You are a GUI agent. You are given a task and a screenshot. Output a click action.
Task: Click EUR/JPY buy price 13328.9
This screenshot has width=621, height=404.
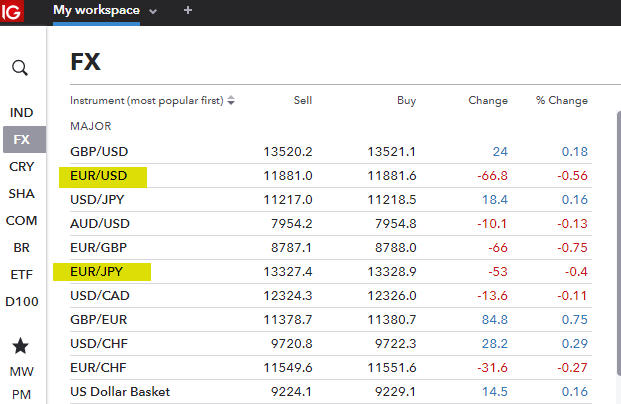(x=392, y=272)
